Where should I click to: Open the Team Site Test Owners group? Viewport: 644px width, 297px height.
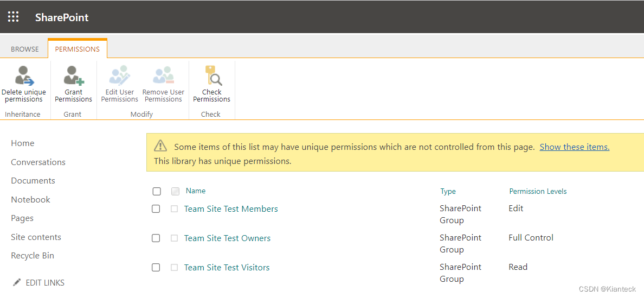(x=228, y=238)
